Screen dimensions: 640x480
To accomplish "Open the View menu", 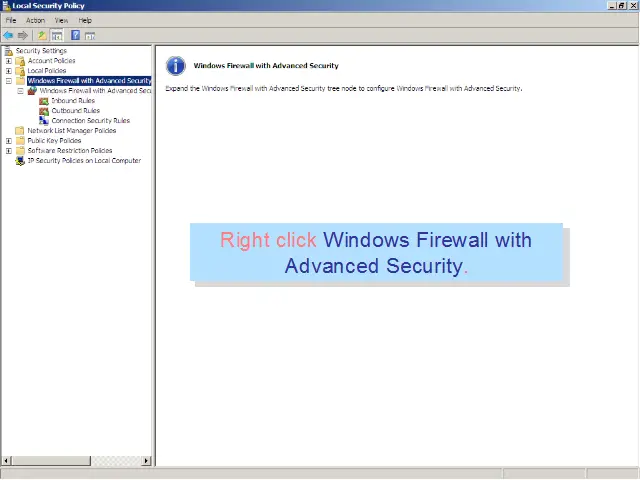I will pos(61,20).
